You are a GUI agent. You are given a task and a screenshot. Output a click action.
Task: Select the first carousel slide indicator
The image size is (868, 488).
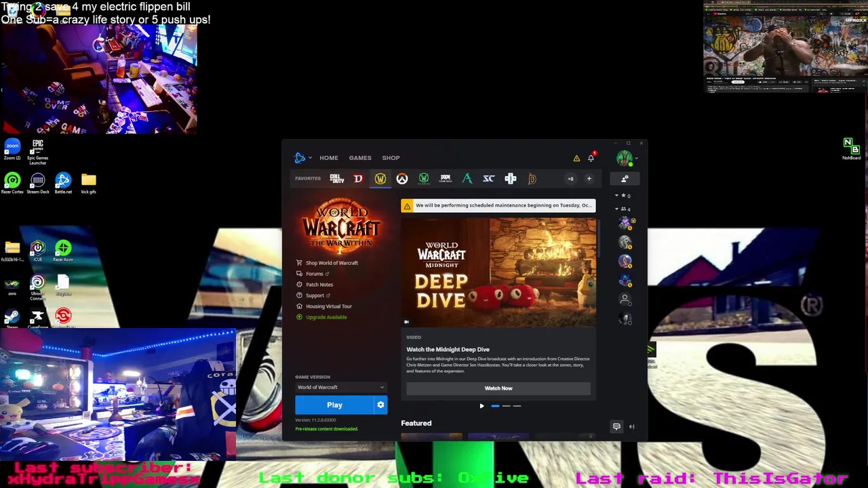point(495,406)
